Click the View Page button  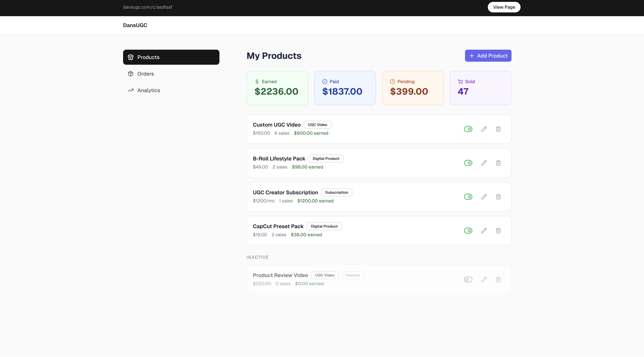[504, 7]
